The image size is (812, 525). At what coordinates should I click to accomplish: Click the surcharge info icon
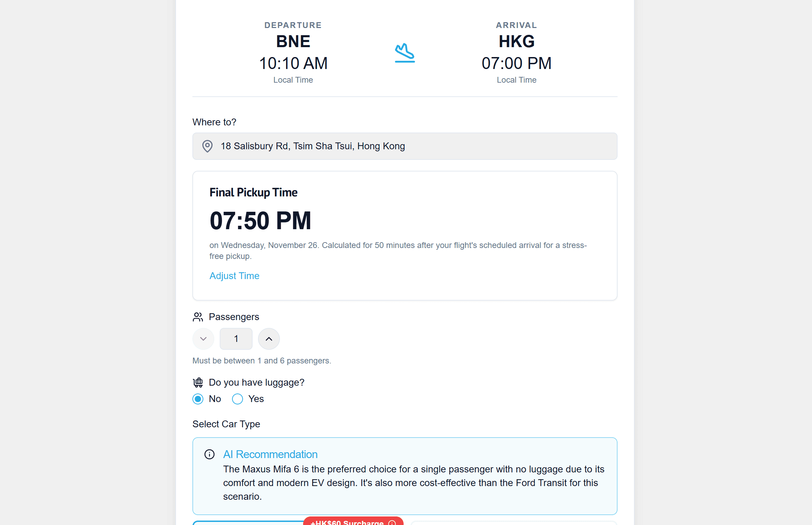(392, 523)
